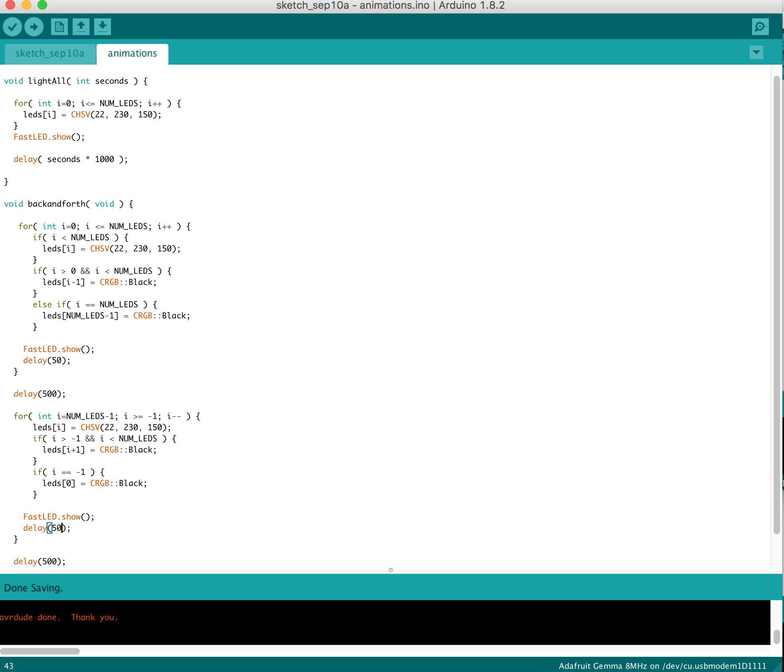Click the editor vertical scrollbar
Viewport: 784px width, 672px height.
776,305
